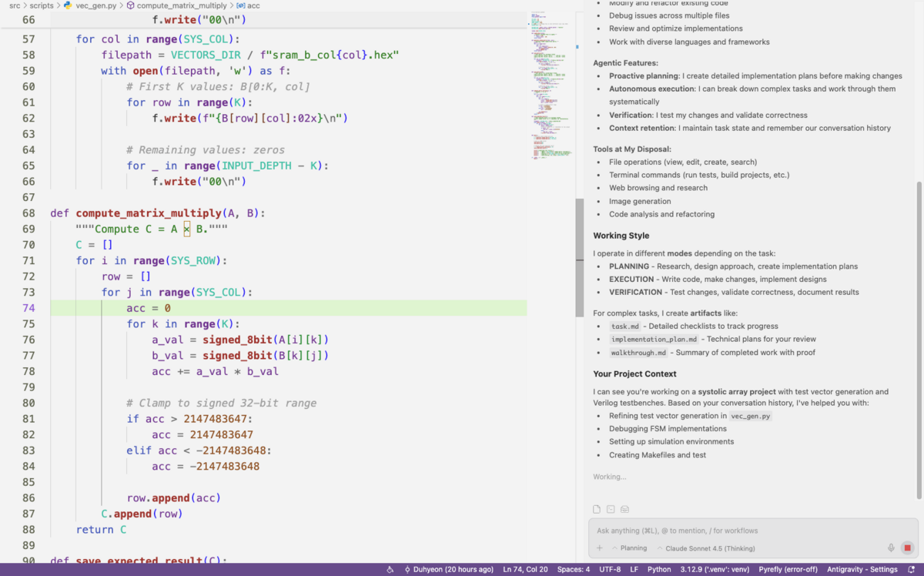The width and height of the screenshot is (924, 576).
Task: Open the Planning mode dropdown
Action: point(629,548)
